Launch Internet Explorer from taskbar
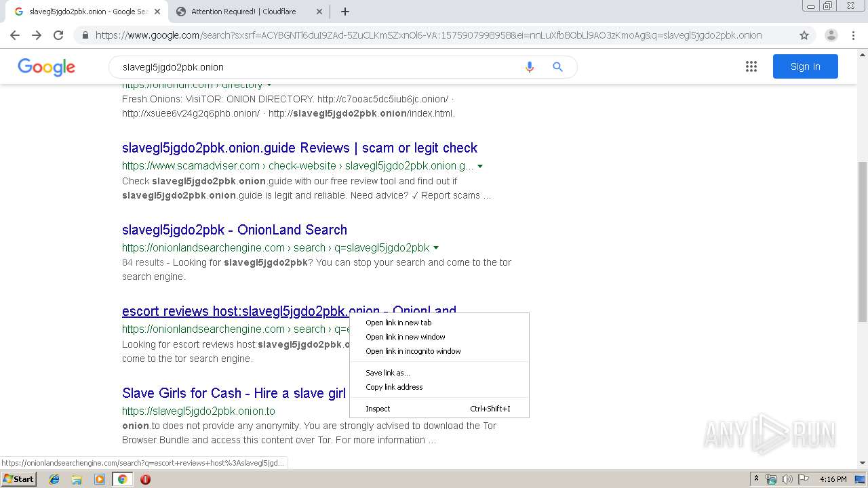The height and width of the screenshot is (488, 868). tap(54, 479)
